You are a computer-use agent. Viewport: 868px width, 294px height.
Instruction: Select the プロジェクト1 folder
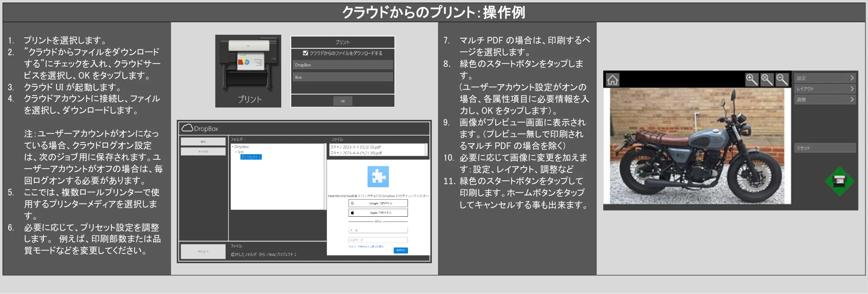(251, 157)
